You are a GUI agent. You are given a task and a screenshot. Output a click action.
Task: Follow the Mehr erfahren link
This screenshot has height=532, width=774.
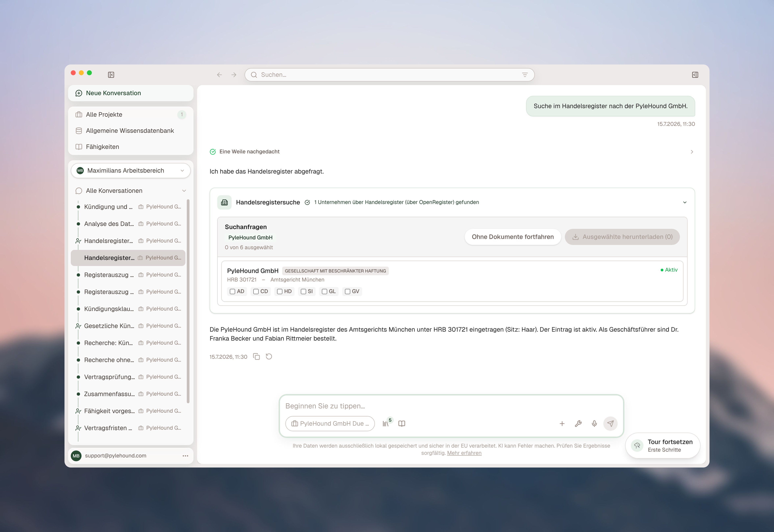point(464,453)
